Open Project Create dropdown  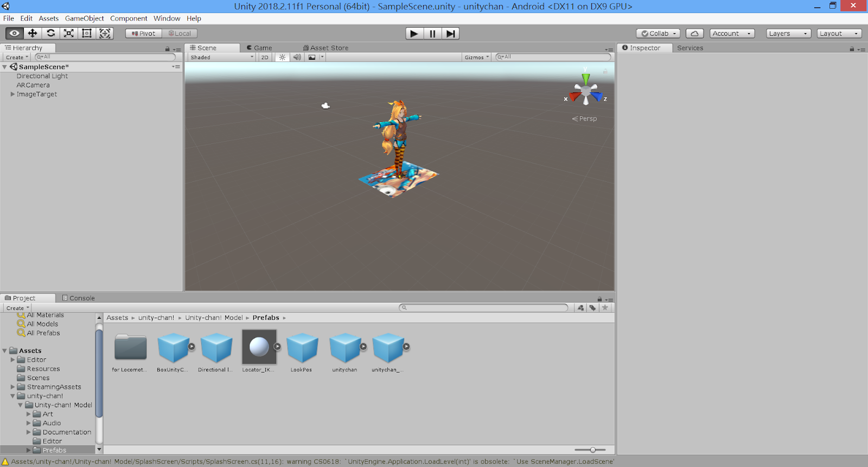[x=17, y=308]
